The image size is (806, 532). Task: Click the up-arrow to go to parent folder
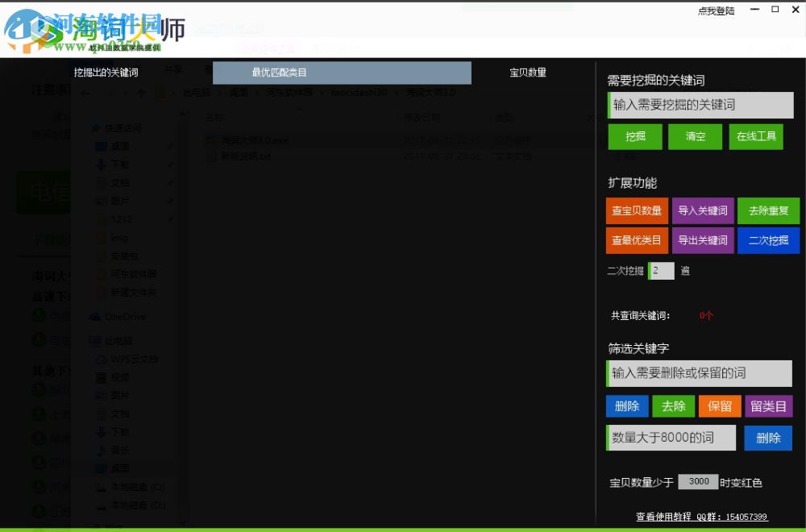pos(142,92)
